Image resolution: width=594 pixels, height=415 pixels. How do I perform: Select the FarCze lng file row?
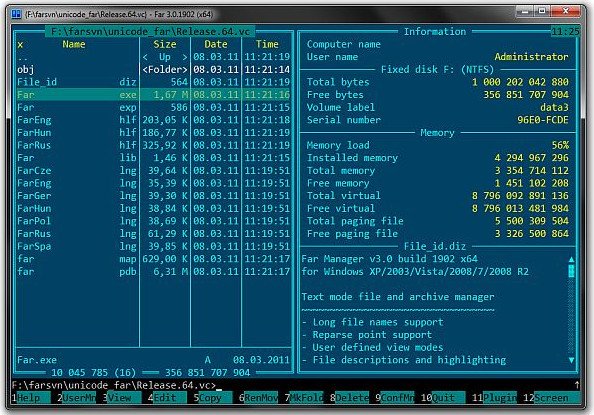(x=153, y=171)
